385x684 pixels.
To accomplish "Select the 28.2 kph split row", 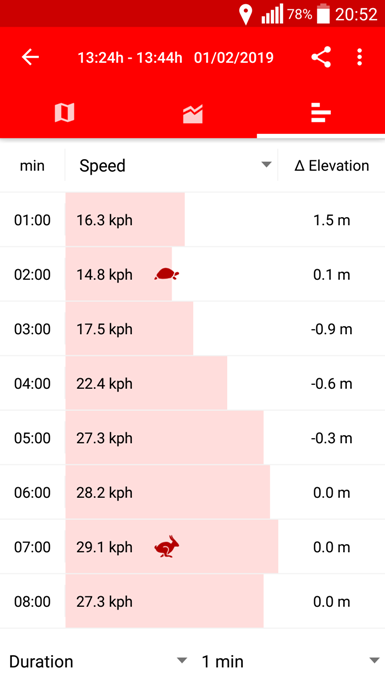I will [x=192, y=492].
